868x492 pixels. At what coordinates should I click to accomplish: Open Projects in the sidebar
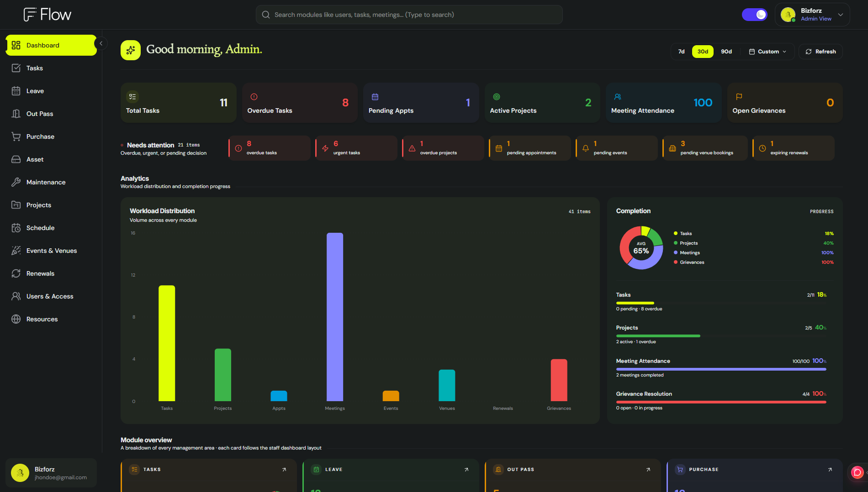click(51, 205)
